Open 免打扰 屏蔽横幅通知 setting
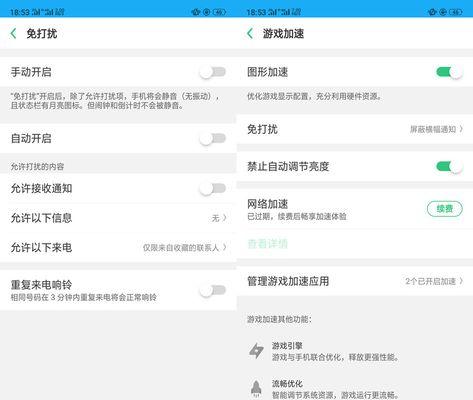The image size is (473, 400). pos(355,129)
